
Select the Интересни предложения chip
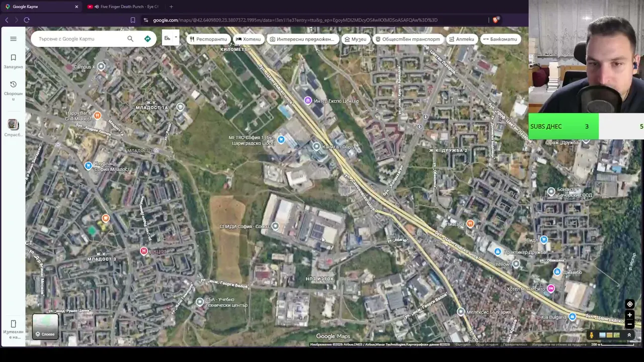[x=302, y=39]
